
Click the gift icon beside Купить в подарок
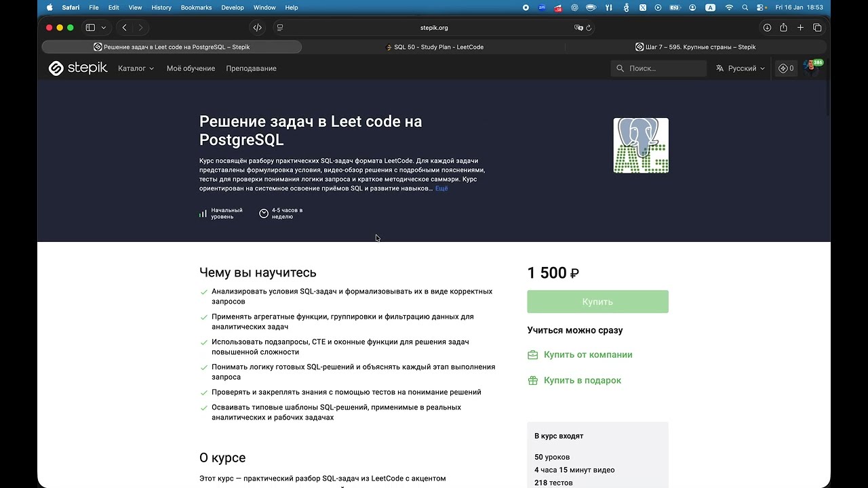533,380
